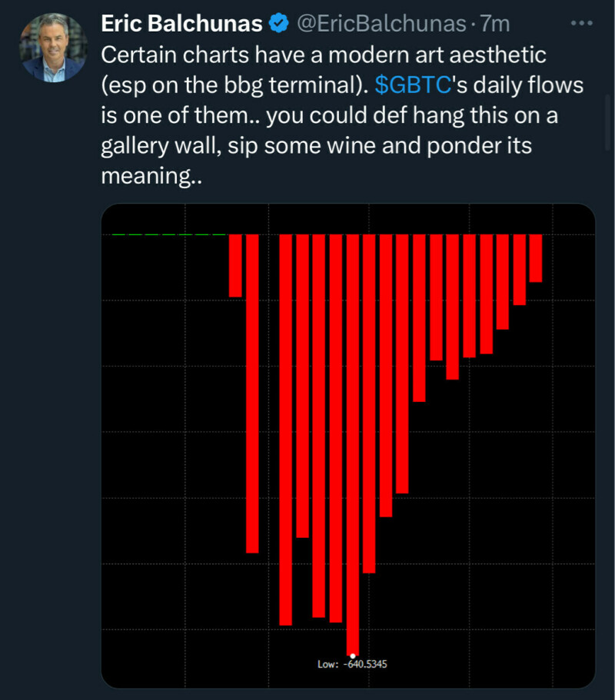Visit the @EricBalchunas handle
Image resolution: width=615 pixels, height=700 pixels.
point(381,25)
